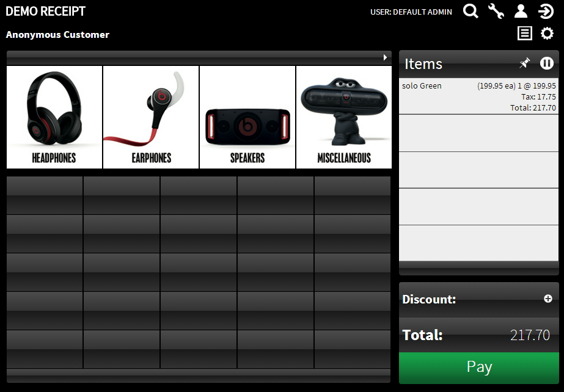Open the settings gear icon
This screenshot has height=392, width=564.
pos(547,34)
